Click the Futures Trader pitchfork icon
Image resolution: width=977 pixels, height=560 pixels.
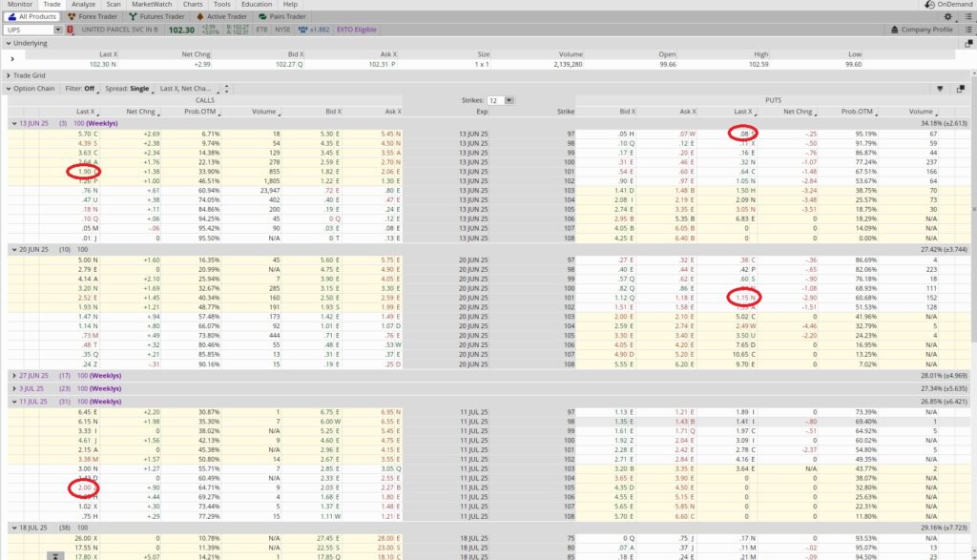click(x=133, y=16)
